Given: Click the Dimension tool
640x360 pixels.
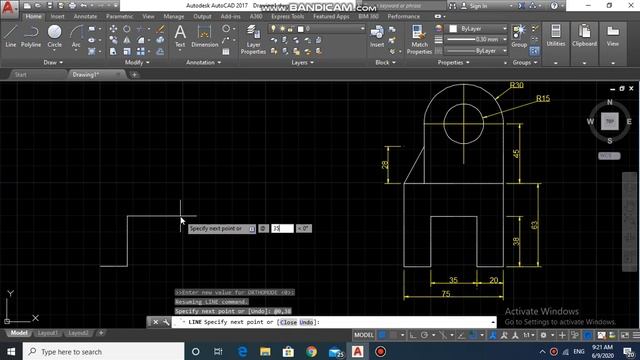Looking at the screenshot, I should pos(204,36).
